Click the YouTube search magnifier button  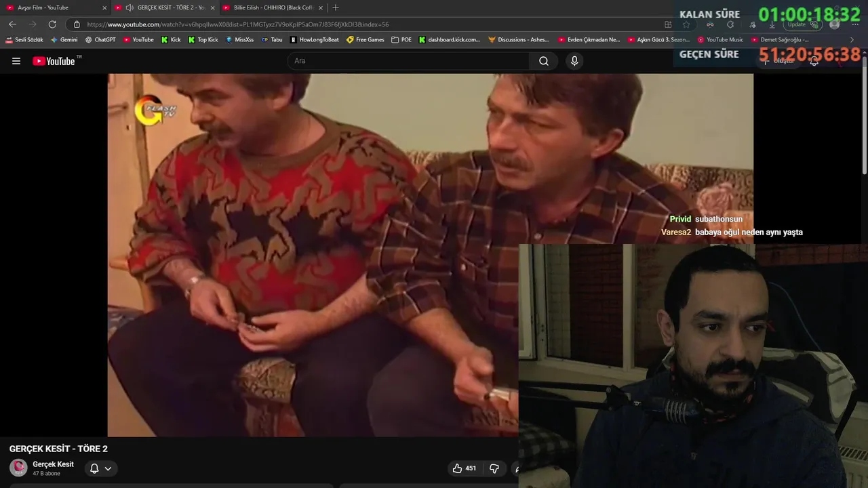[544, 61]
